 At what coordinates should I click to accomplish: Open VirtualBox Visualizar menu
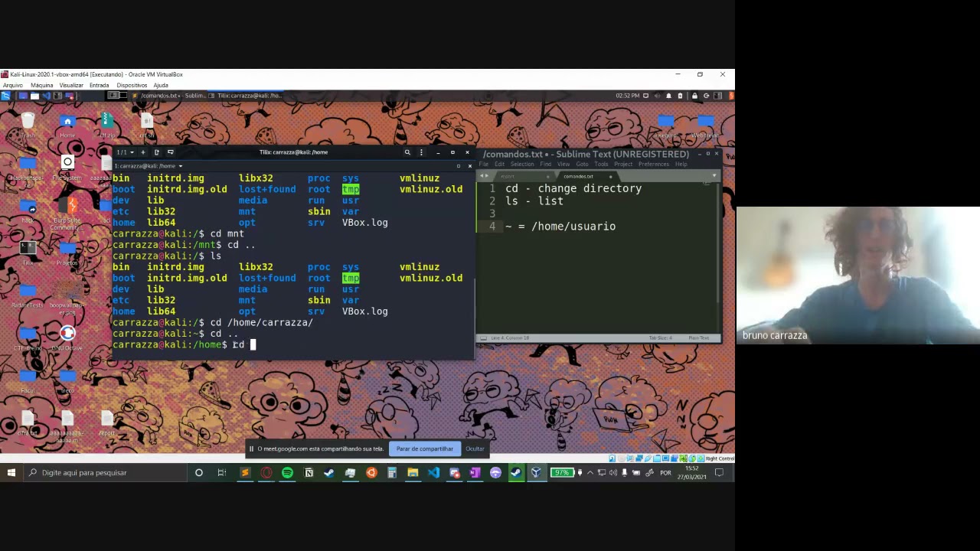[71, 85]
